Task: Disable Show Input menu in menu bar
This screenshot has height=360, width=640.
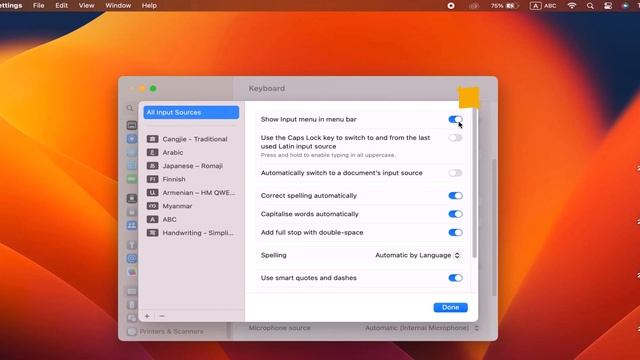Action: (455, 120)
